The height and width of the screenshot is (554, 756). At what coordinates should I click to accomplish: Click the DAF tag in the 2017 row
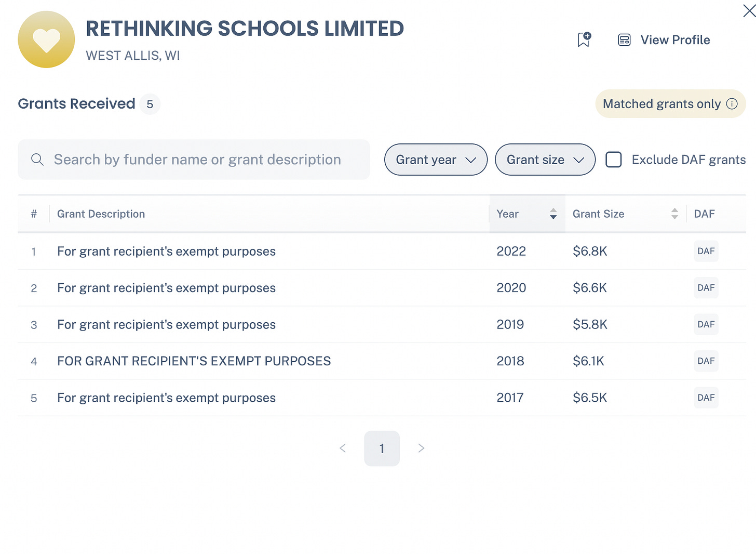[706, 398]
